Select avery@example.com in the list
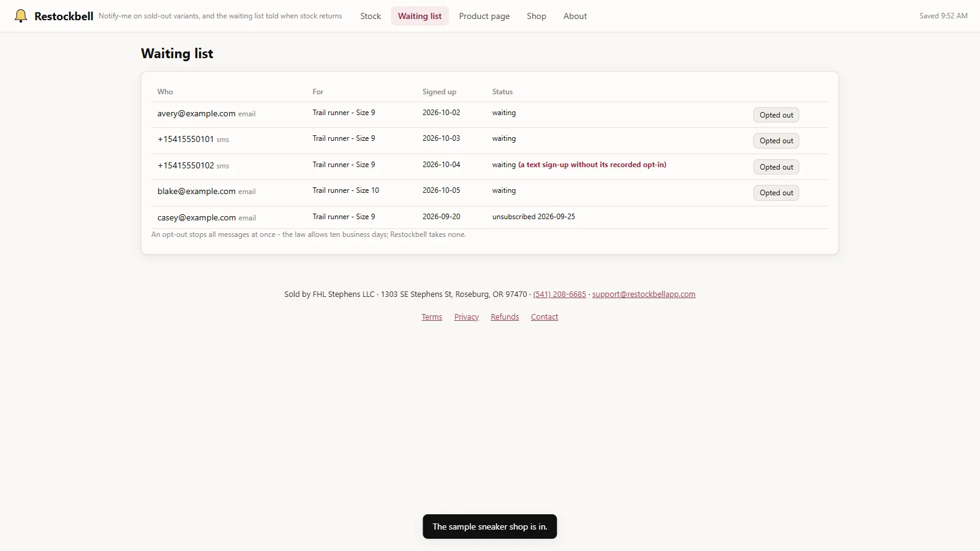 (x=196, y=113)
